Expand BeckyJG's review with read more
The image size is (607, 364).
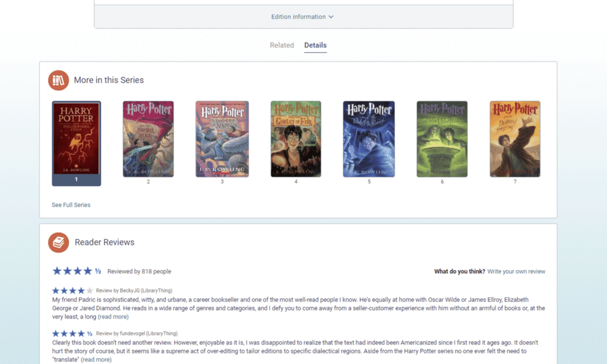(x=113, y=317)
